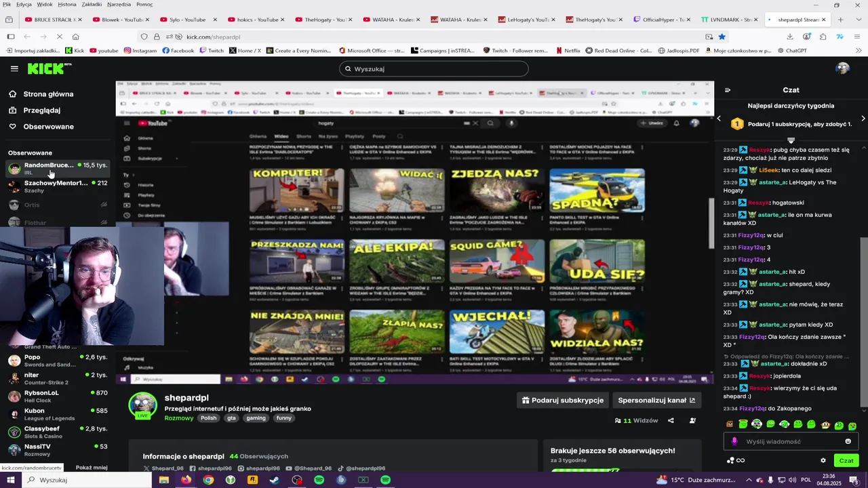Open the Netflix bookmark
The image size is (868, 488).
pos(568,50)
